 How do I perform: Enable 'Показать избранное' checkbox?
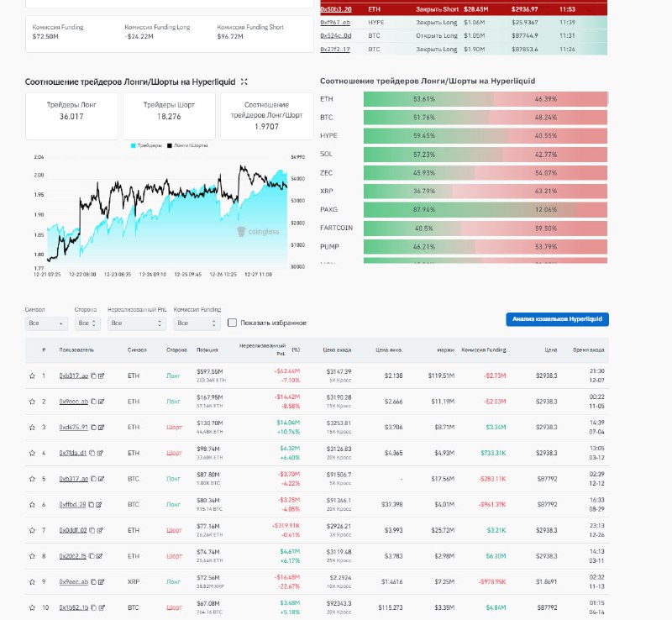tap(233, 323)
